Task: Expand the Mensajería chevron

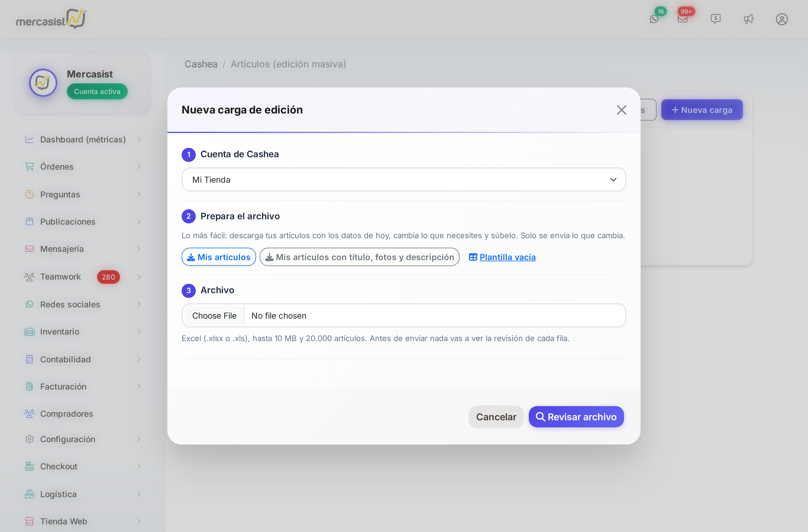Action: pos(138,249)
